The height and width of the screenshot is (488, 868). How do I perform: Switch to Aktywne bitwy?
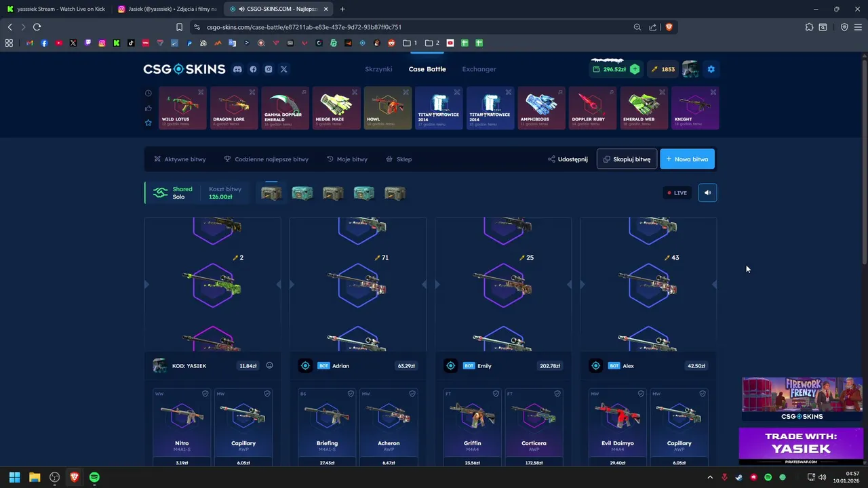(180, 159)
